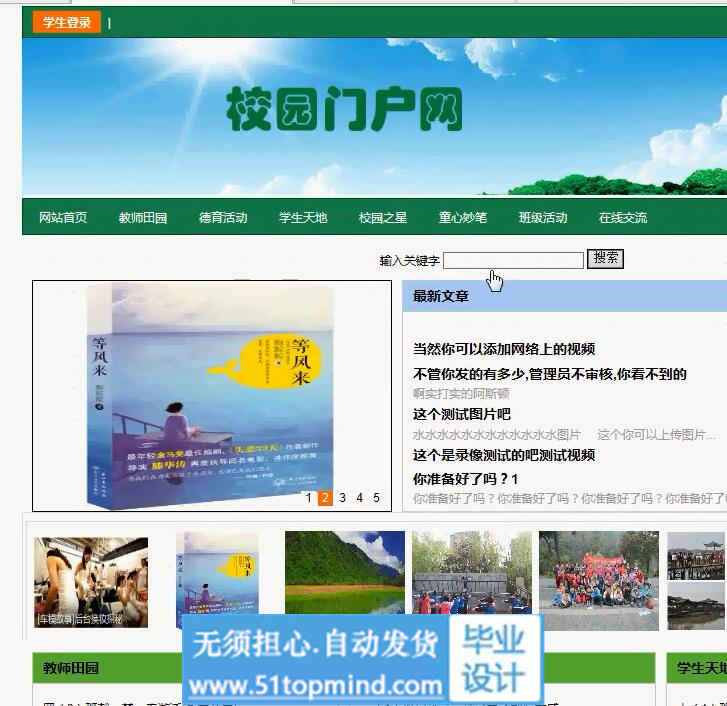727x706 pixels.
Task: Open 在线交流 navigation item
Action: coord(623,217)
